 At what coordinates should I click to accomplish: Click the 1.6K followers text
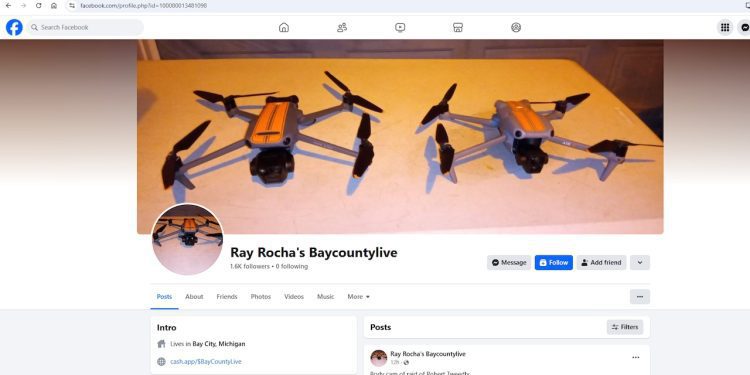(250, 266)
